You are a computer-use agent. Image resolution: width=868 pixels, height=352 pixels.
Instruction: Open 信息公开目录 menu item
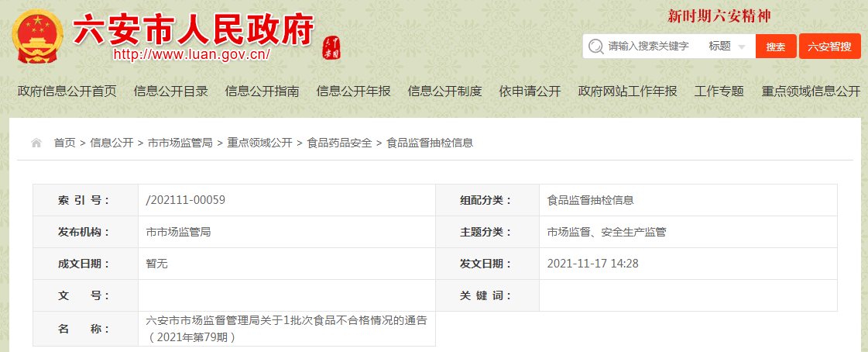tap(171, 91)
